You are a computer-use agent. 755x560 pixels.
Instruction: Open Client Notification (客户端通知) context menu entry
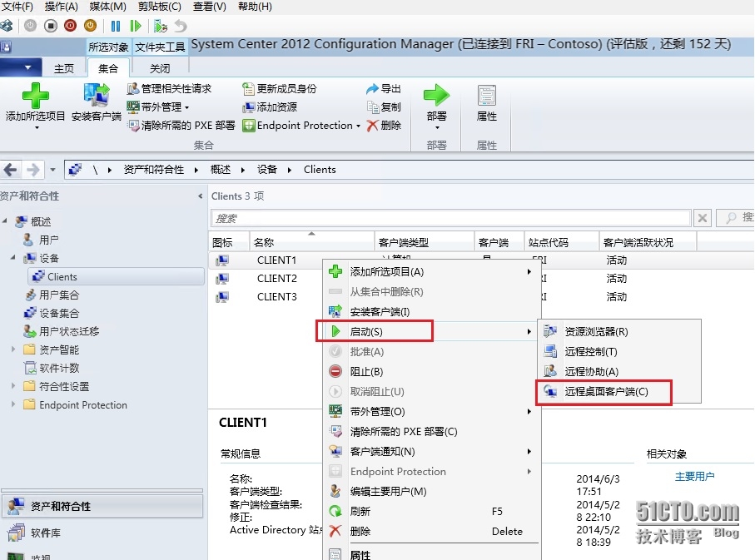pyautogui.click(x=431, y=451)
